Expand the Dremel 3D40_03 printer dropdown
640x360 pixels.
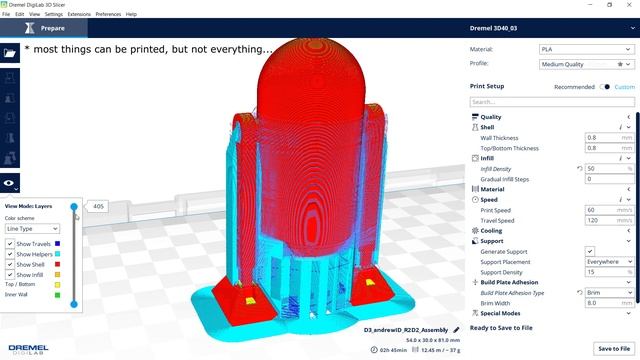click(632, 28)
